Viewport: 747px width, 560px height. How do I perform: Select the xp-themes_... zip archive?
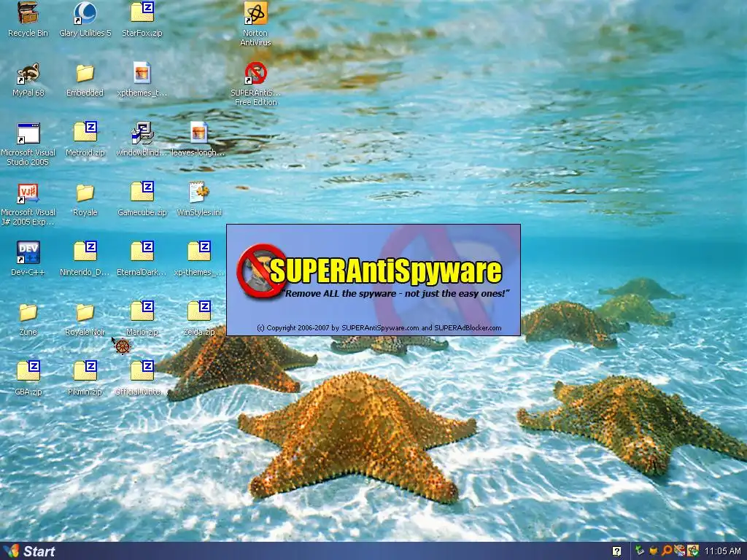pos(199,259)
